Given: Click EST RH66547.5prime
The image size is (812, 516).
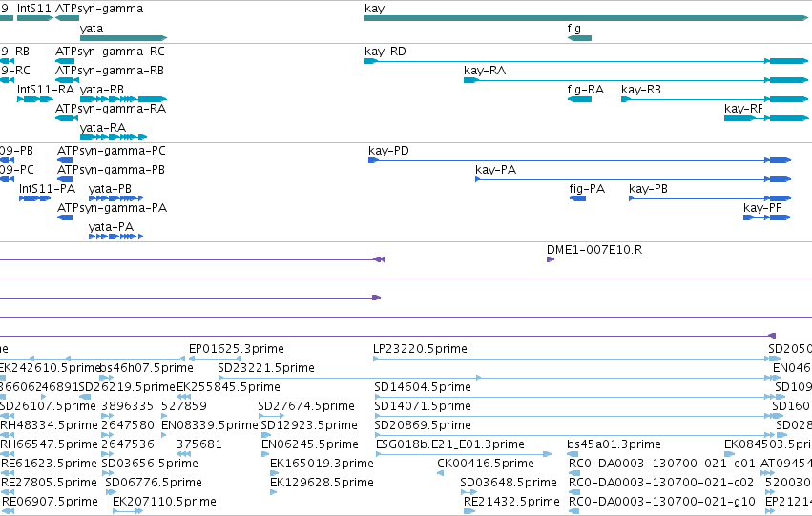Looking at the screenshot, I should pos(8,454).
